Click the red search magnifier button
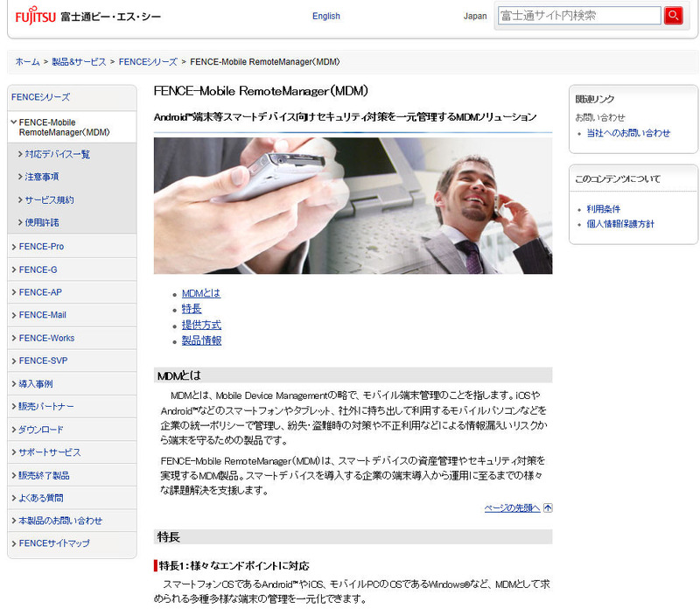Viewport: 700px width, 609px height. tap(673, 16)
